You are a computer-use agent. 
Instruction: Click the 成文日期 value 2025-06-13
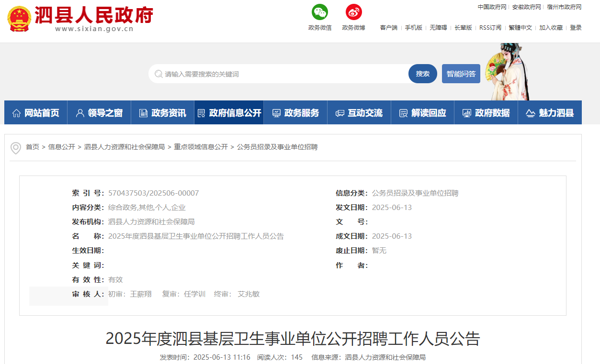(392, 236)
